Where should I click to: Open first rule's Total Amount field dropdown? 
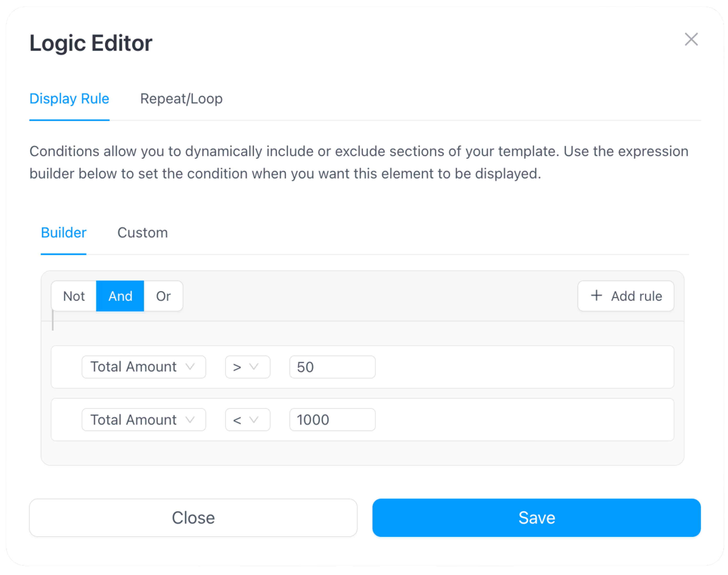coord(144,367)
